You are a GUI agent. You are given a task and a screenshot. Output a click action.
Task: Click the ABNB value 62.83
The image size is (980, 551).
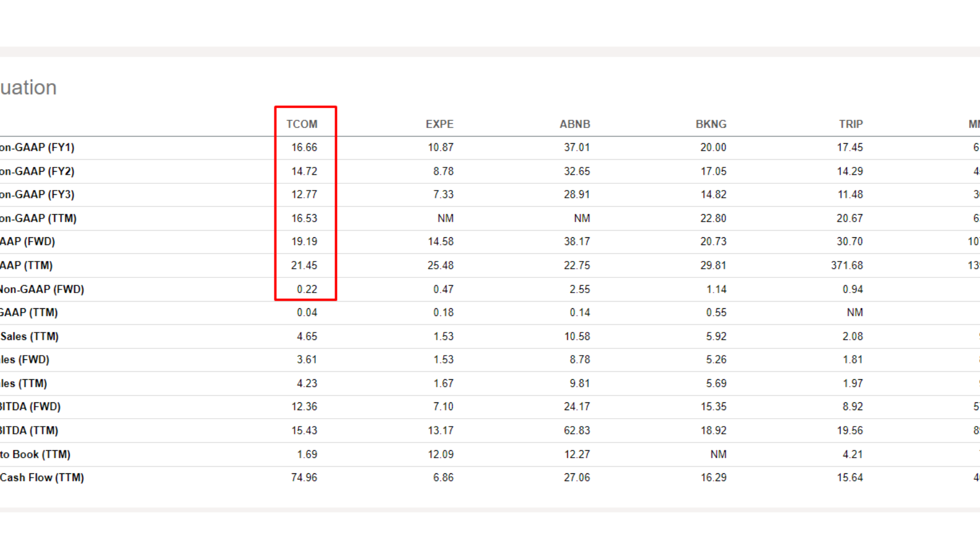coord(577,430)
